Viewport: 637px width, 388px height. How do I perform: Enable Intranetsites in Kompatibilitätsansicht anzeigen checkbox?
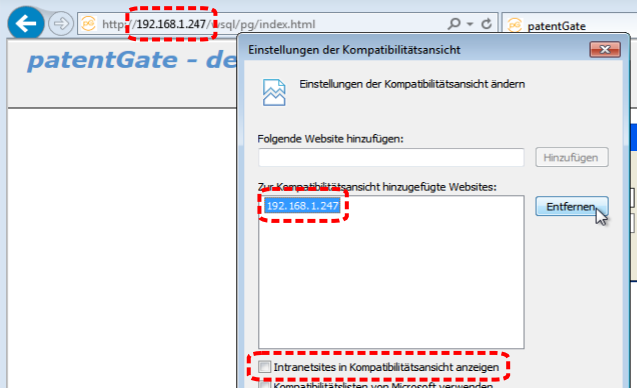[x=264, y=367]
